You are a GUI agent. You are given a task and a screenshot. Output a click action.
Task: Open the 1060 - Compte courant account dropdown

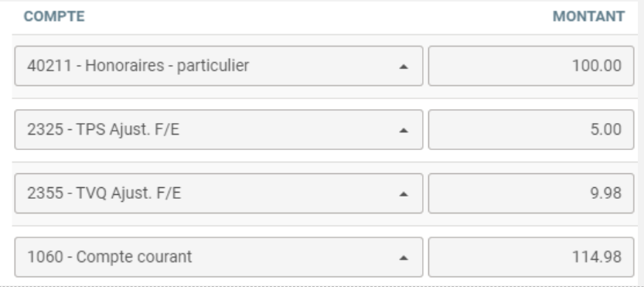pos(219,257)
